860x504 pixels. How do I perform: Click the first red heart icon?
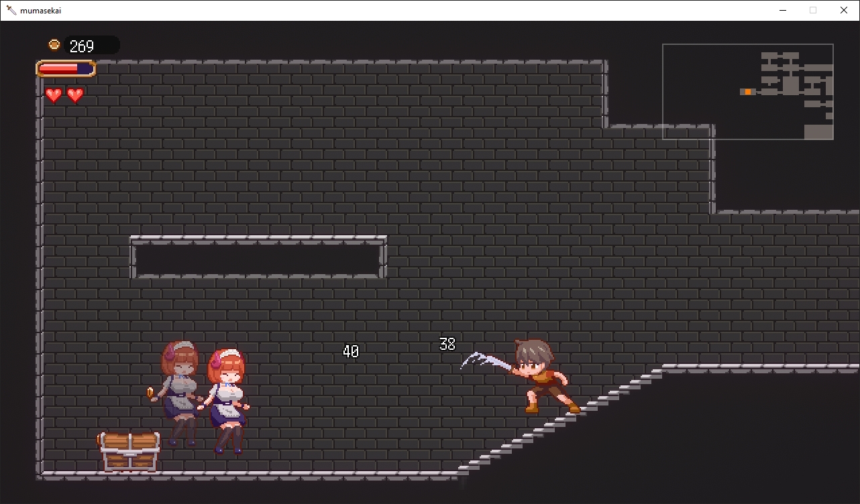54,95
